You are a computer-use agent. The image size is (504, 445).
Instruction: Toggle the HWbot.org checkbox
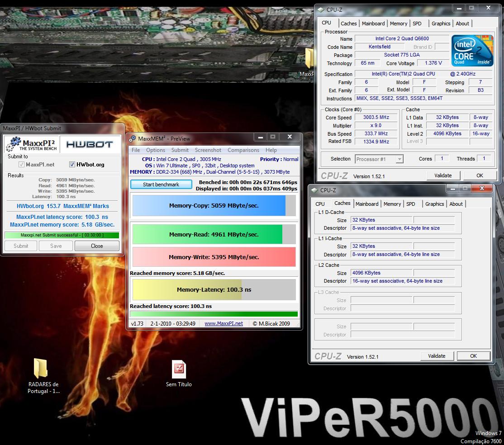(72, 165)
